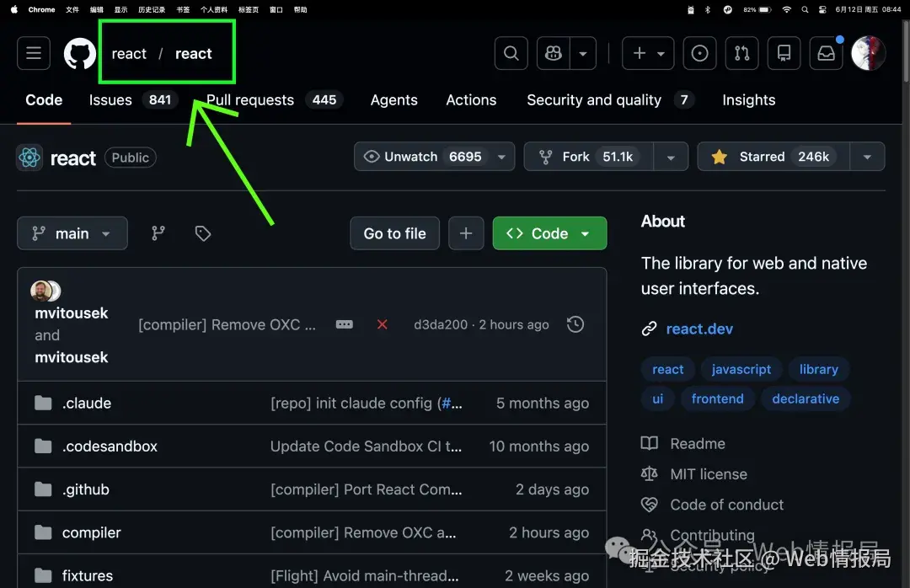
Task: Open 'Update Code Sandbox CI' commit message
Action: click(367, 446)
